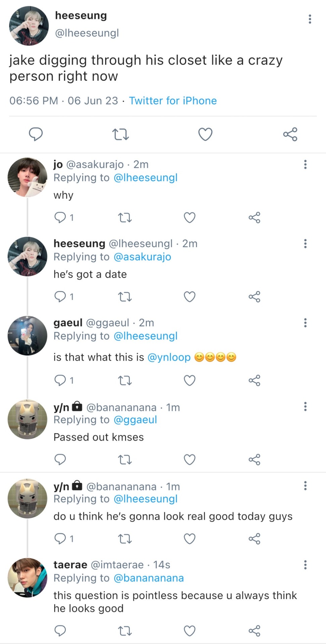Screen dimensions: 326x644
Task: Share gaeul's reply tweet
Action: [x=254, y=380]
